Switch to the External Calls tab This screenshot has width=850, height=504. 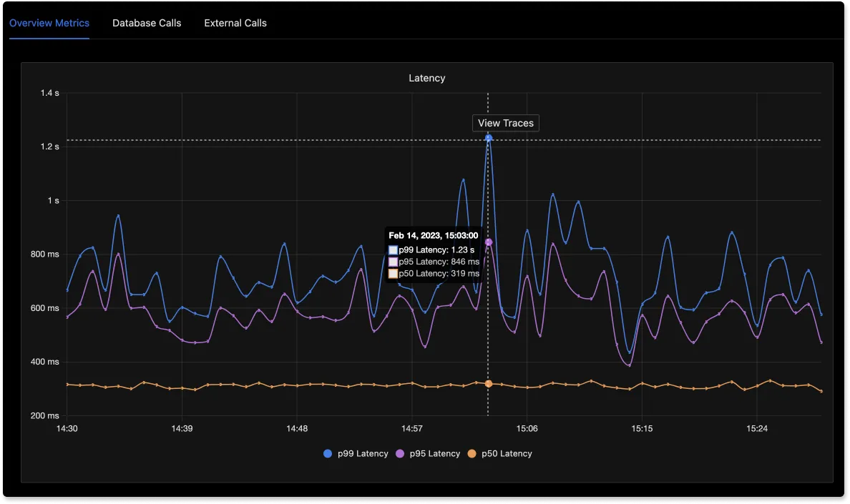click(x=235, y=24)
